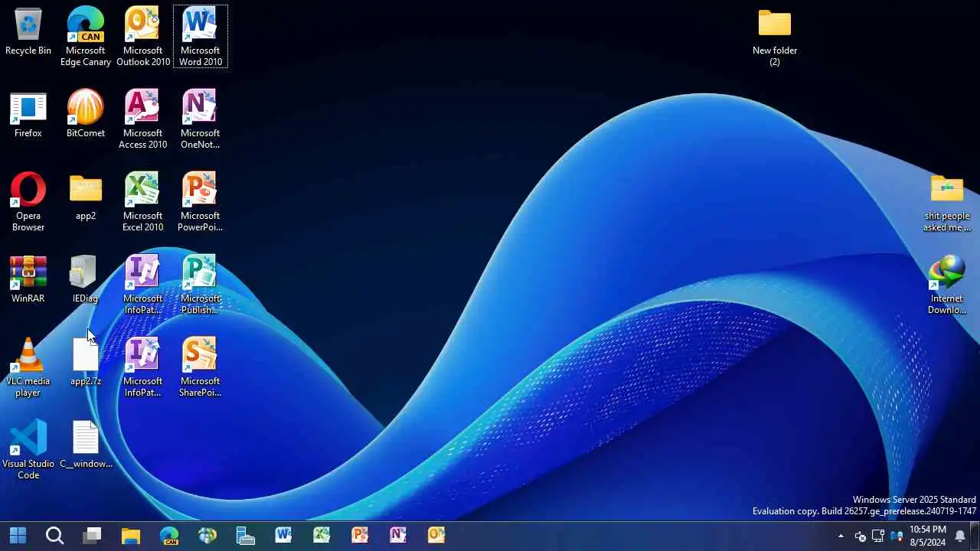Select the Firefox desktop shortcut
This screenshot has height=551, width=980.
[28, 115]
